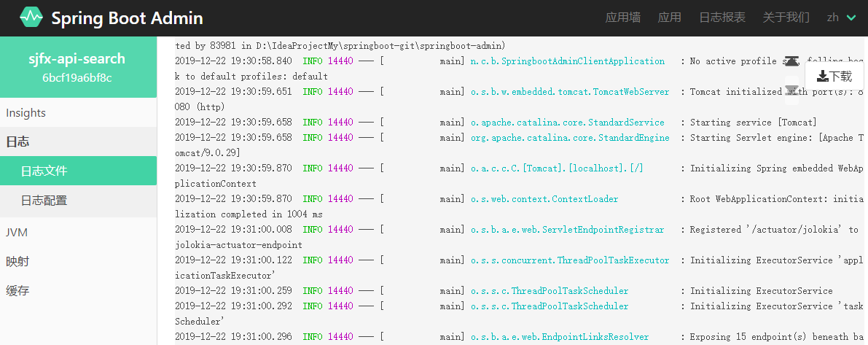
Task: Click the org.apache.catalina.core.StandardEngine logger name
Action: point(570,138)
